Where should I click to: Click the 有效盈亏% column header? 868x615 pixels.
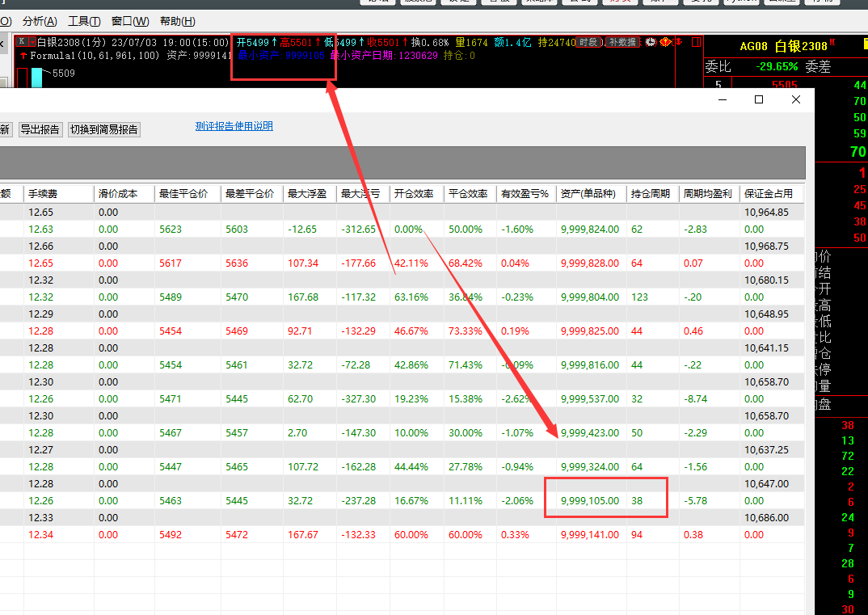tap(526, 194)
